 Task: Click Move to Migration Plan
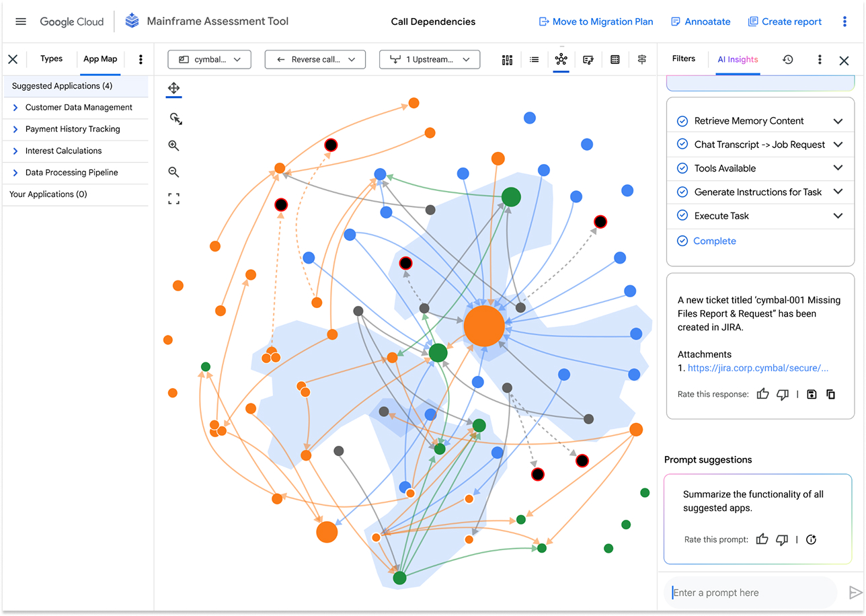(596, 22)
